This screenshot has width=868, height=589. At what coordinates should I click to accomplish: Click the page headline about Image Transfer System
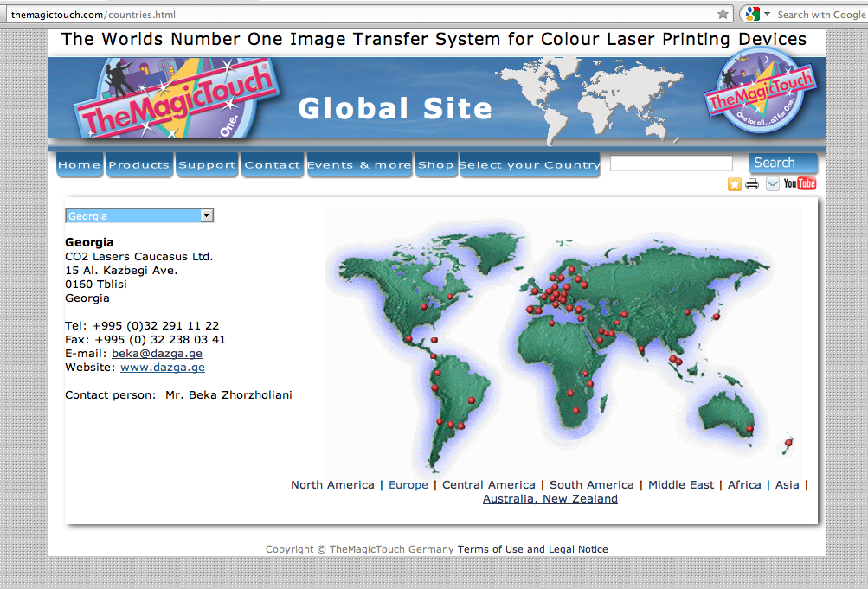click(434, 39)
